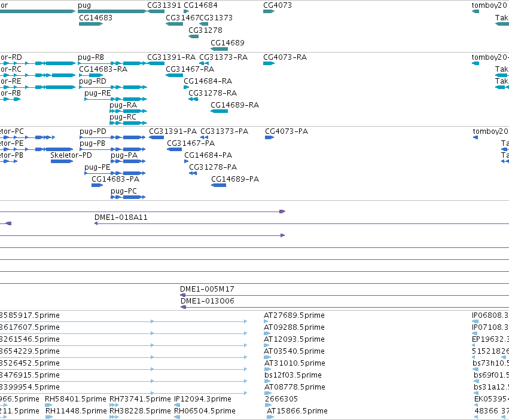The image size is (509, 420).
Task: Click the CG31278-RA transcript label
Action: 212,93
